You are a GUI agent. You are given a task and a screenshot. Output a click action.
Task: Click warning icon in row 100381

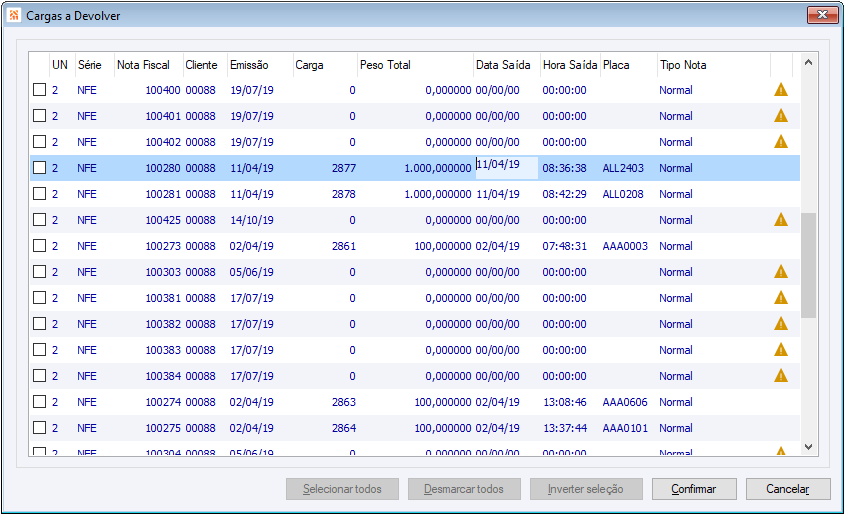tap(781, 297)
